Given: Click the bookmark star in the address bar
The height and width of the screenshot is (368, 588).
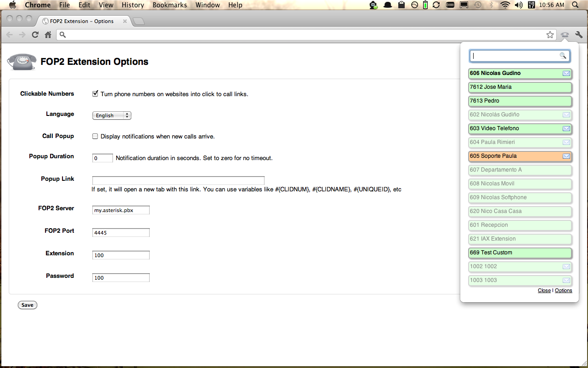Looking at the screenshot, I should [x=550, y=34].
